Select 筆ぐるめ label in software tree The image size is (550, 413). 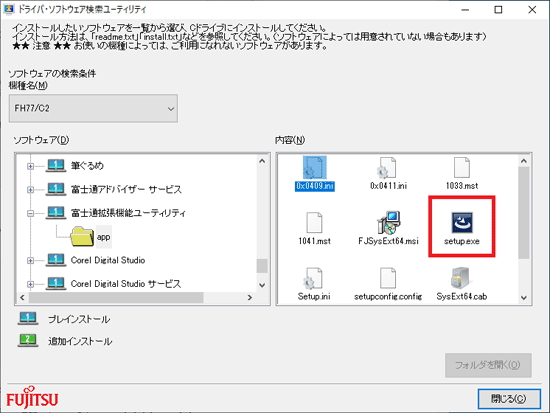tap(87, 166)
